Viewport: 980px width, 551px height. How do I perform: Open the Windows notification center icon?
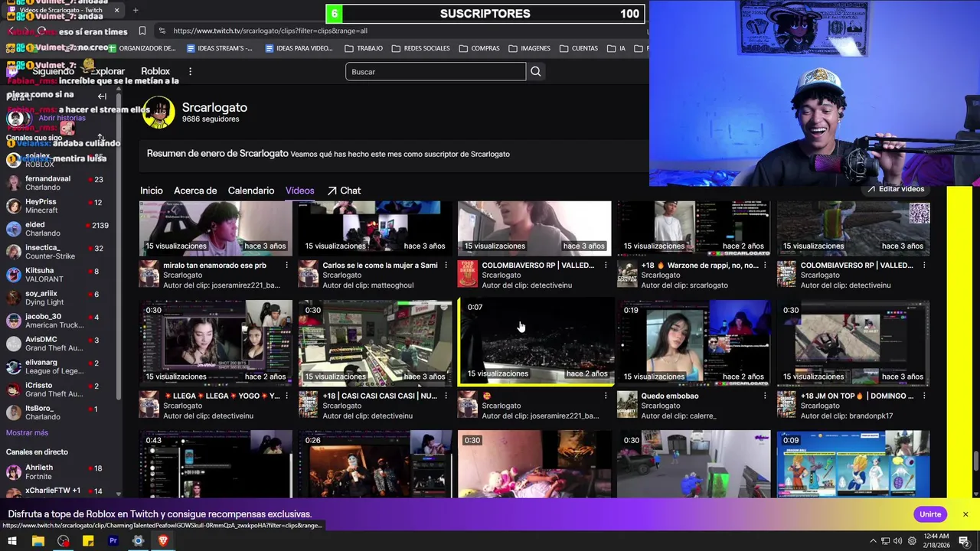(965, 541)
